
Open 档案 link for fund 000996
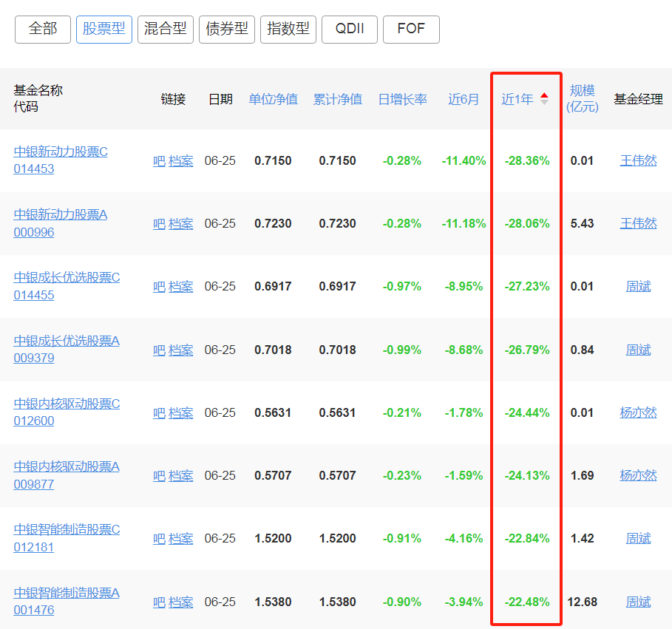click(181, 224)
